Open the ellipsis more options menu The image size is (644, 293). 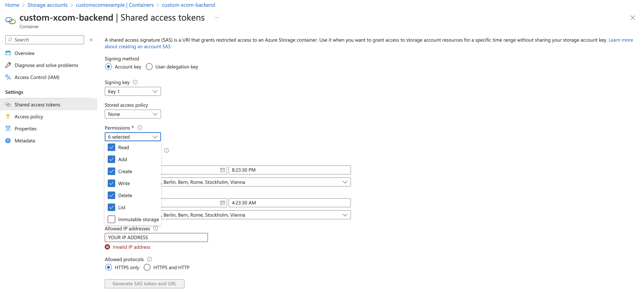point(217,18)
